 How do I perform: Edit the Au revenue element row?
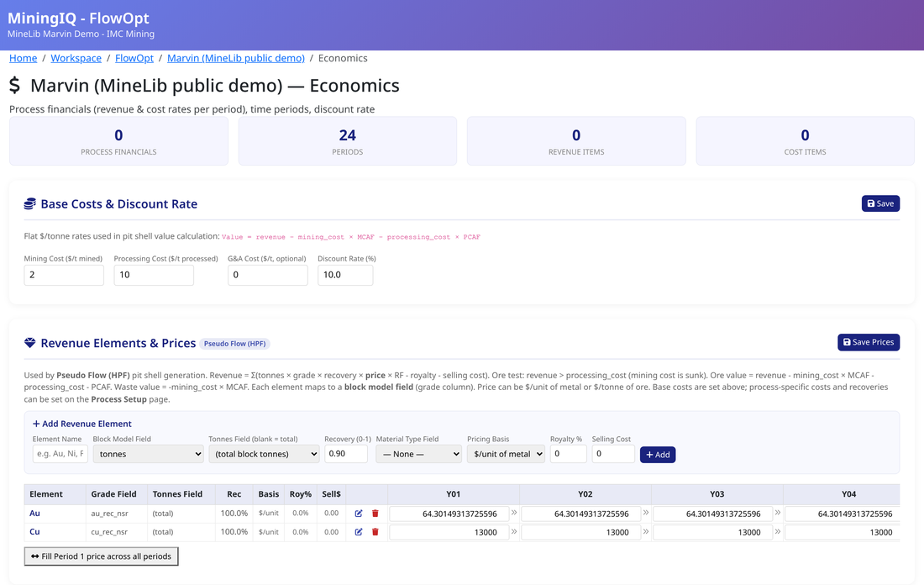click(359, 514)
